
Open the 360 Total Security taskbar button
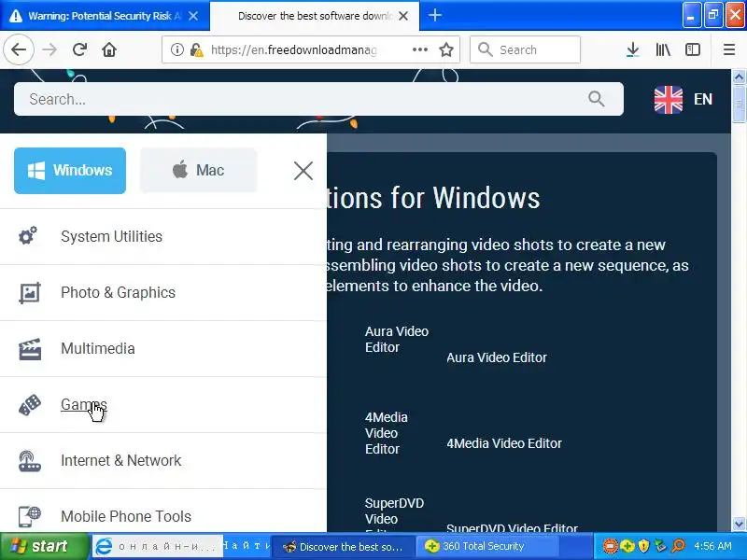[x=486, y=546]
